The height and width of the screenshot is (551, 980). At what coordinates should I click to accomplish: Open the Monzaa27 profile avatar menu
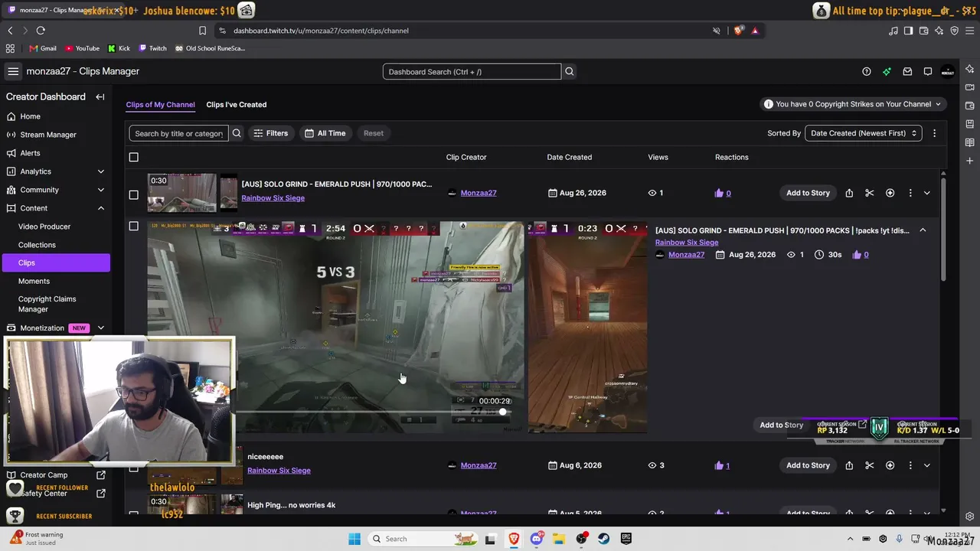coord(948,72)
